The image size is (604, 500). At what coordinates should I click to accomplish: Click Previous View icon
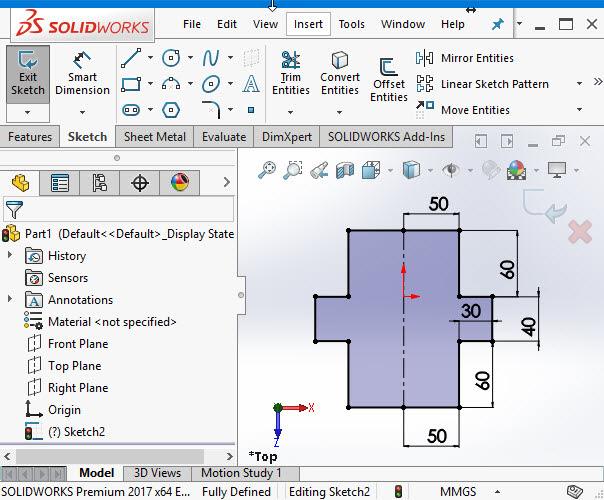tap(319, 170)
